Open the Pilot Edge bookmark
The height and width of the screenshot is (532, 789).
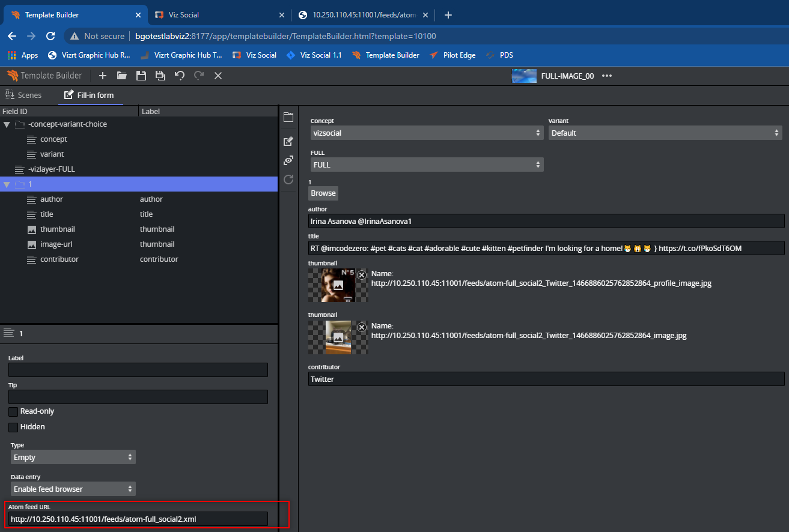tap(452, 55)
